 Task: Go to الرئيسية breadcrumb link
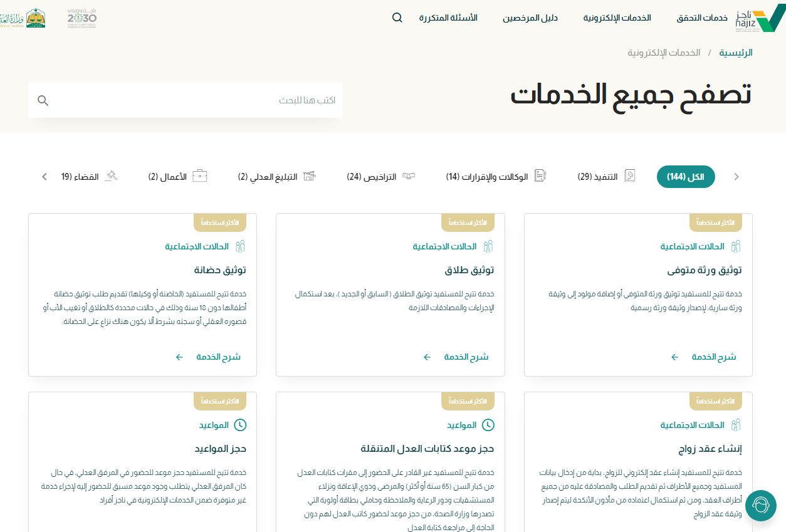(x=735, y=53)
